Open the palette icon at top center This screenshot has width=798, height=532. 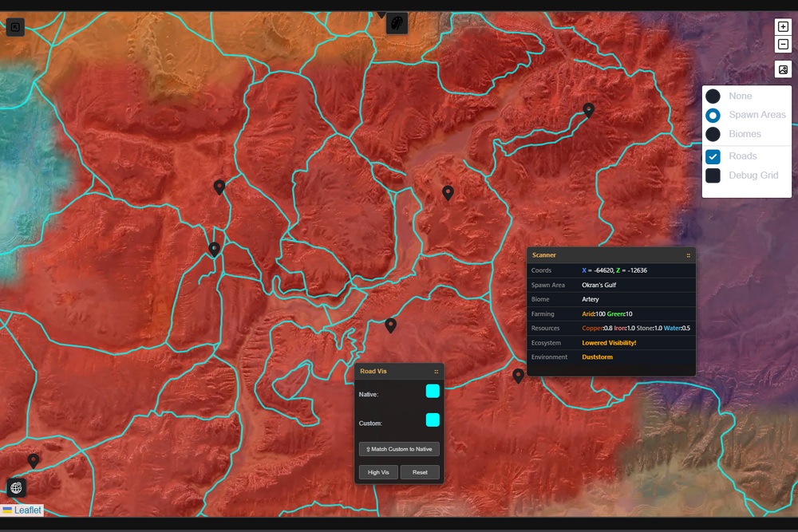(397, 24)
